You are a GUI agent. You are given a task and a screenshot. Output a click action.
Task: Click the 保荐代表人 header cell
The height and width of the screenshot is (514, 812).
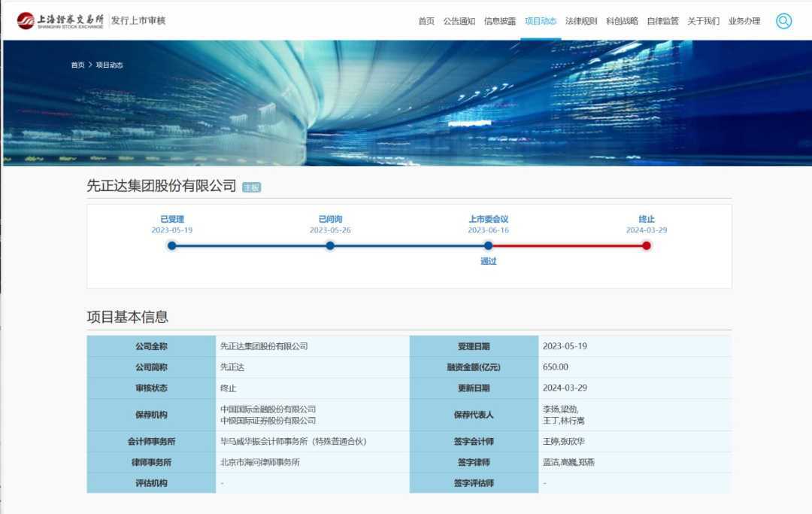(474, 415)
